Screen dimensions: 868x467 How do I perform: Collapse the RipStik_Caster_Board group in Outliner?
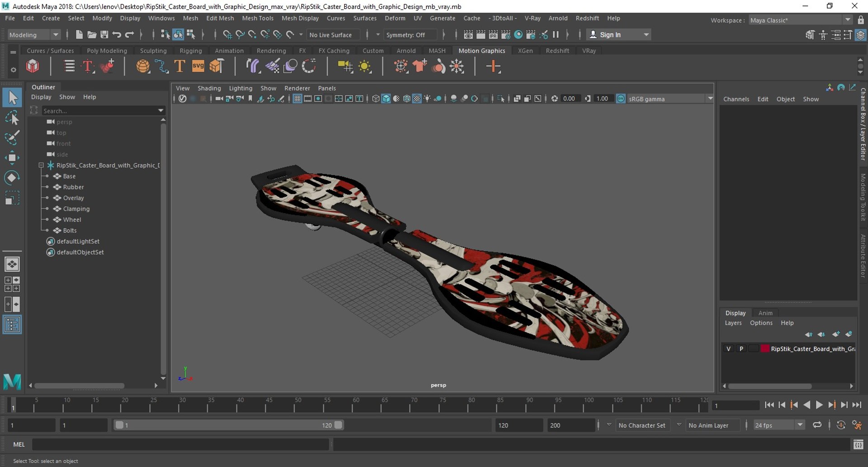pos(41,165)
